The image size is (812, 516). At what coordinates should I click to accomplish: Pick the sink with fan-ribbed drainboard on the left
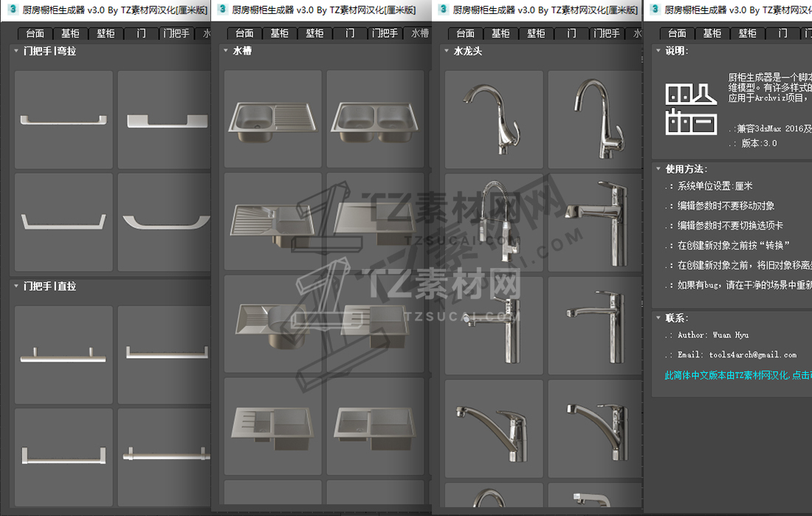pos(273,221)
